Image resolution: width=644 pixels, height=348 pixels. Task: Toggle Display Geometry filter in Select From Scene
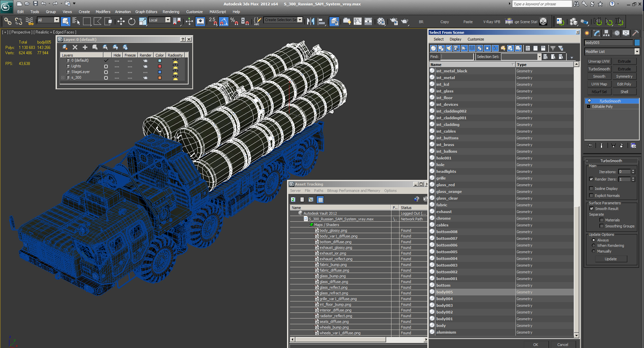coord(433,48)
